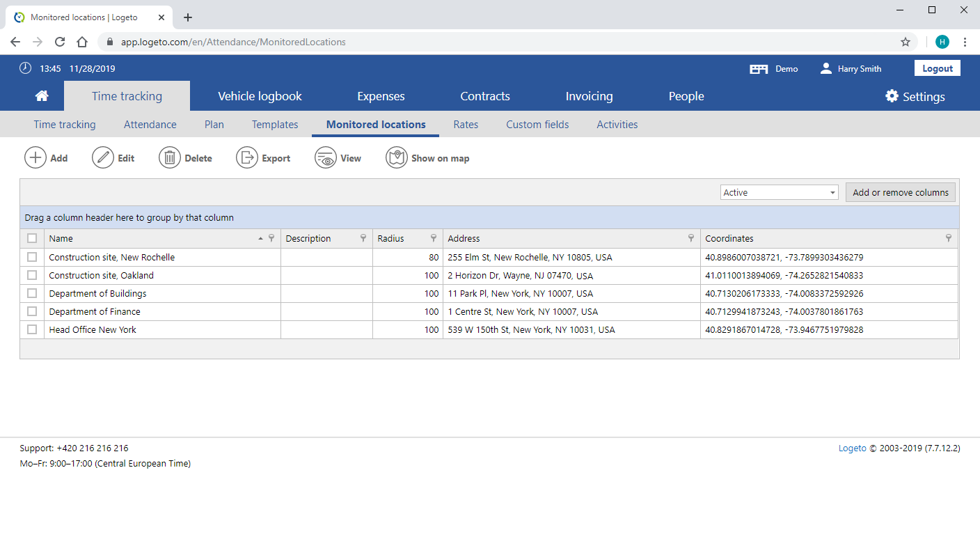This screenshot has width=980, height=555.
Task: Select the 255 Elm St, New Rochelle address
Action: tap(530, 257)
